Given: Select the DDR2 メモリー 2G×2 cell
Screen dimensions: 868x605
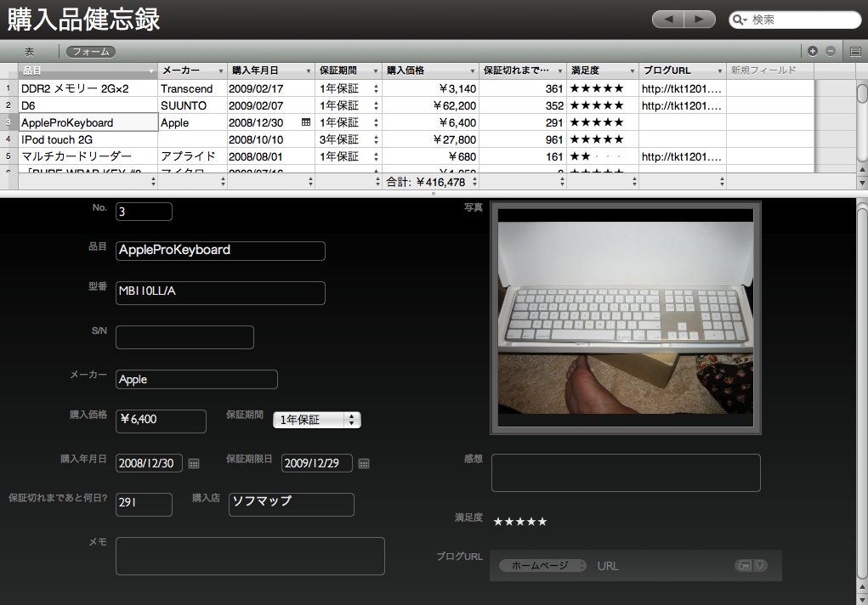Looking at the screenshot, I should pos(88,88).
